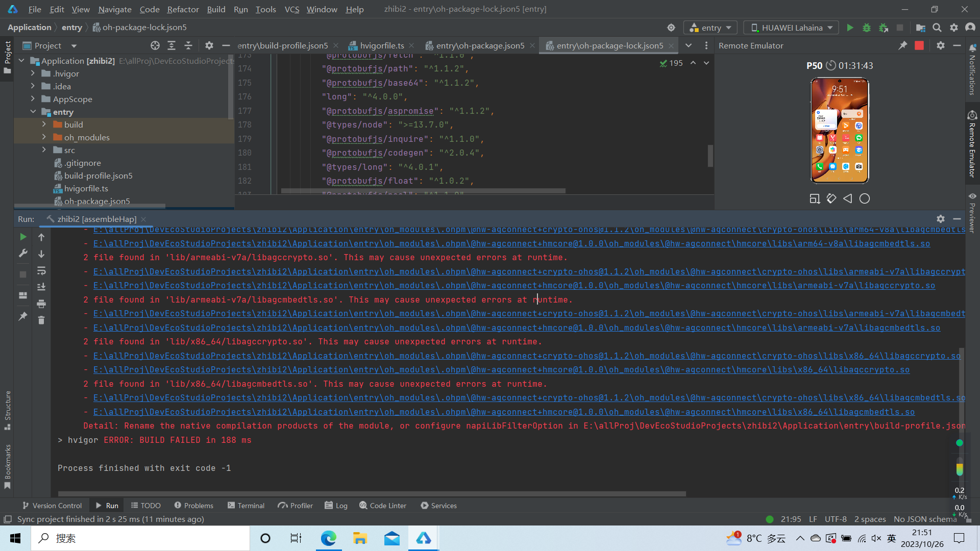Viewport: 980px width, 551px height.
Task: Start debugging with the bug icon
Action: click(x=866, y=28)
